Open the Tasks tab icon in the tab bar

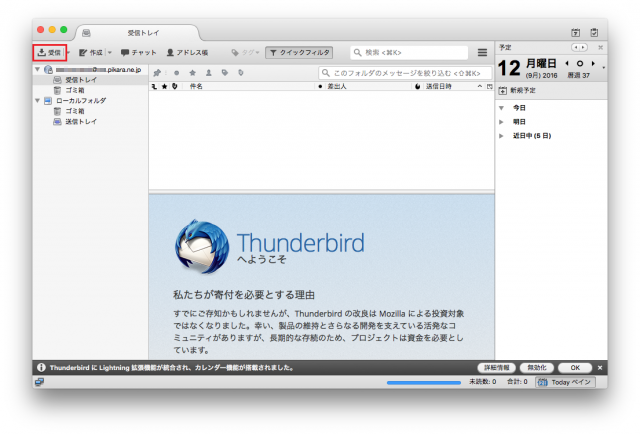pos(594,33)
